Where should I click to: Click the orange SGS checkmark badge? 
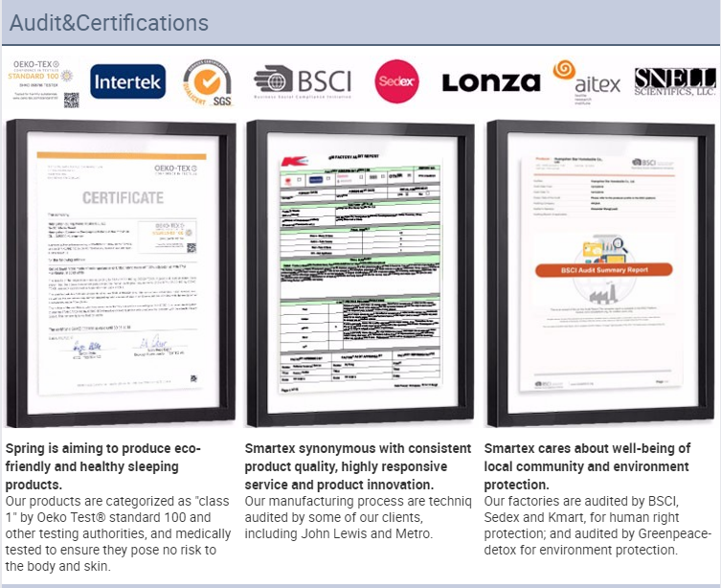click(208, 82)
